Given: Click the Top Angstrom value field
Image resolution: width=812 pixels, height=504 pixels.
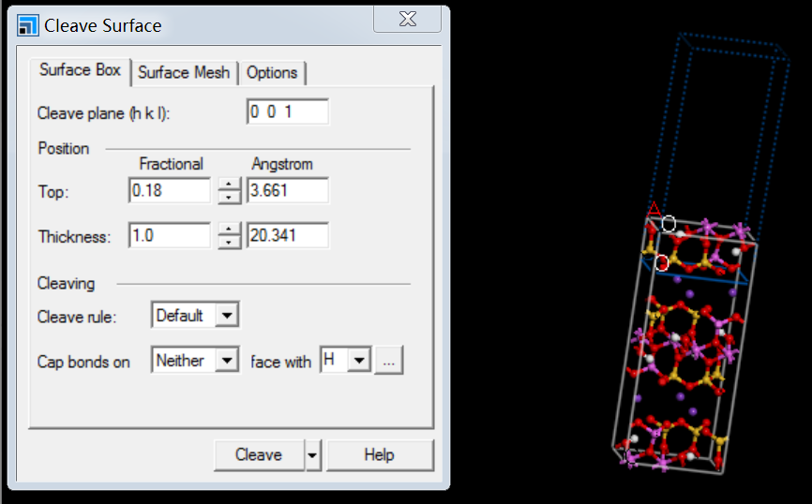Looking at the screenshot, I should pos(287,190).
